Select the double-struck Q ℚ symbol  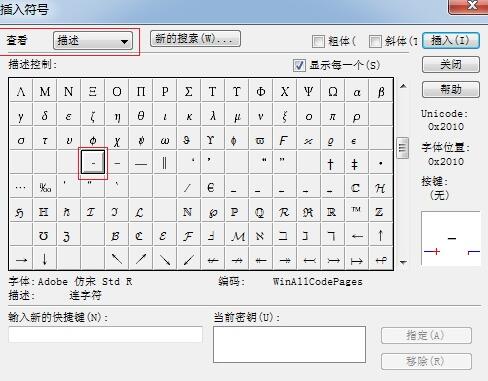coord(261,211)
